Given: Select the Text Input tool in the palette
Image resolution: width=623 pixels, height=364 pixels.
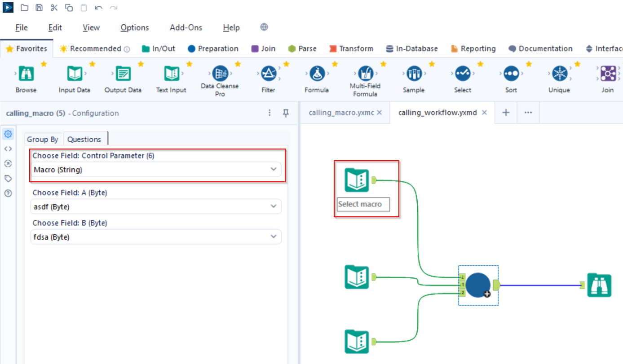Looking at the screenshot, I should coord(172,73).
